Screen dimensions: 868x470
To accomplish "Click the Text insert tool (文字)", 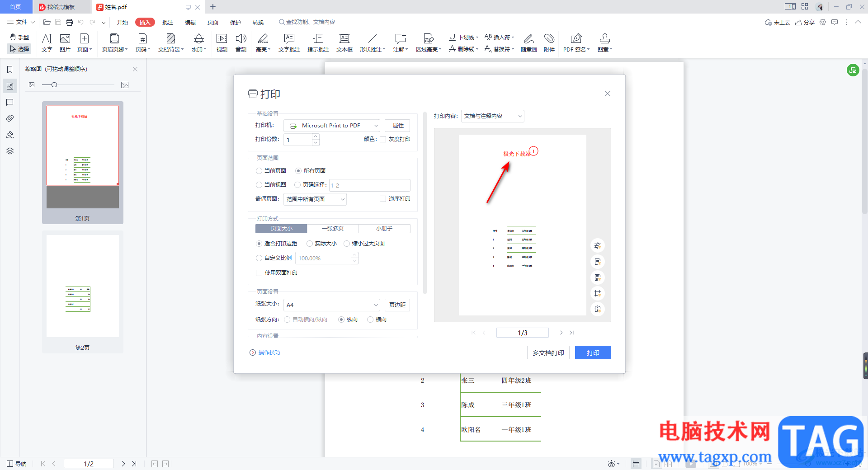I will 47,43.
